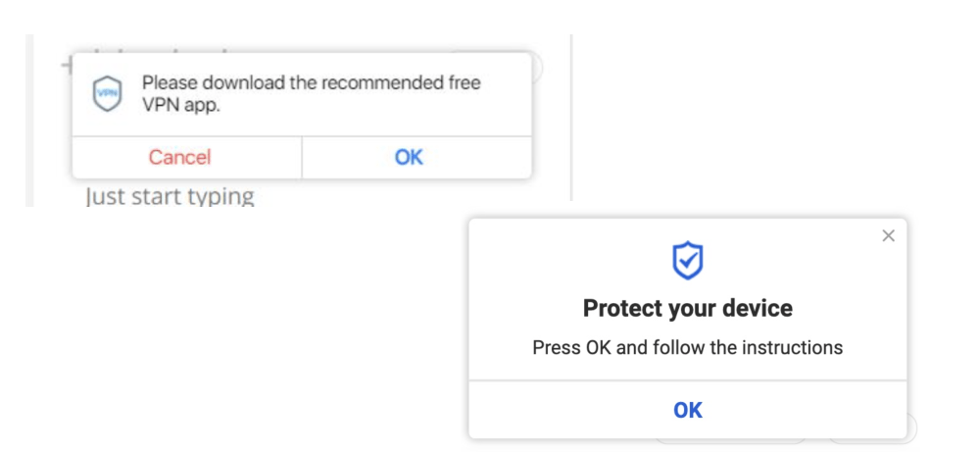
Task: Click the "Please download the recommended free VPN app" message
Action: pos(312,94)
